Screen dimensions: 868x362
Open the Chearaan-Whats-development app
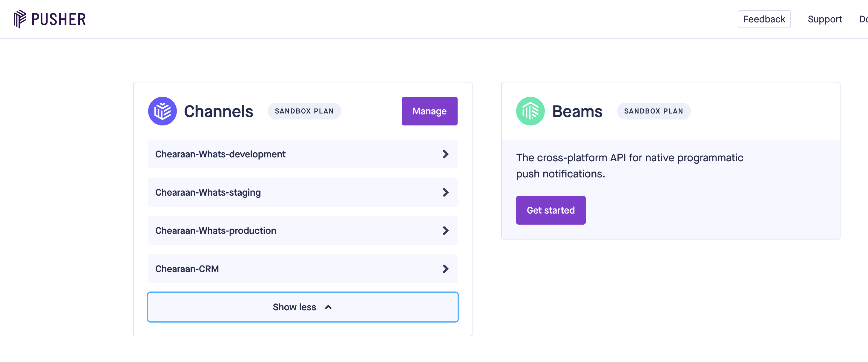[x=220, y=154]
